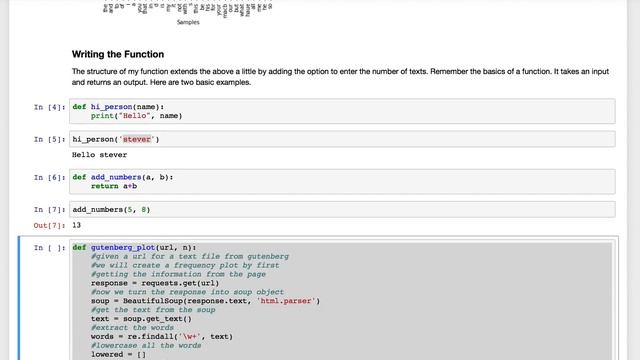Click the hi_person function definition cell

tap(342, 111)
